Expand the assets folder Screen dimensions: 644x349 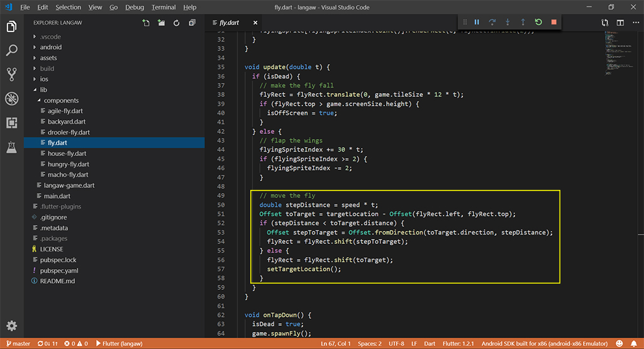pos(49,58)
